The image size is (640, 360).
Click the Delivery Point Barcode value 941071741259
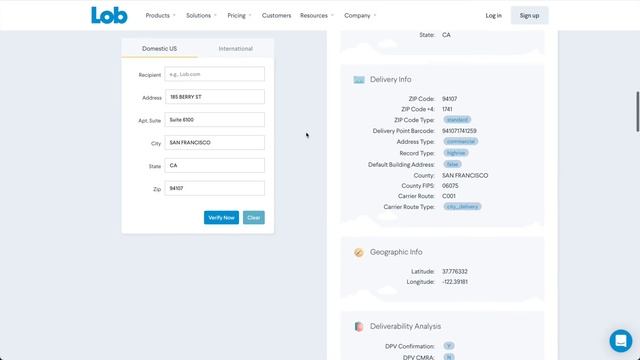[459, 131]
